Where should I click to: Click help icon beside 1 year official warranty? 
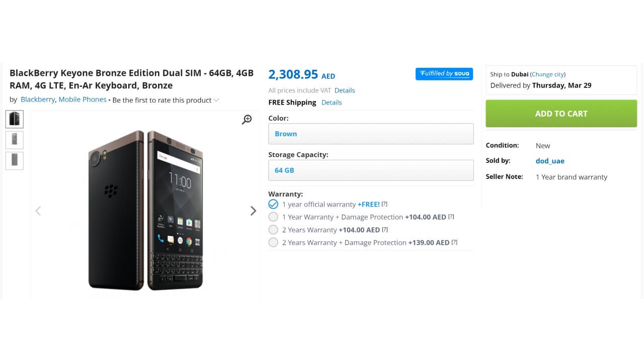[384, 204]
